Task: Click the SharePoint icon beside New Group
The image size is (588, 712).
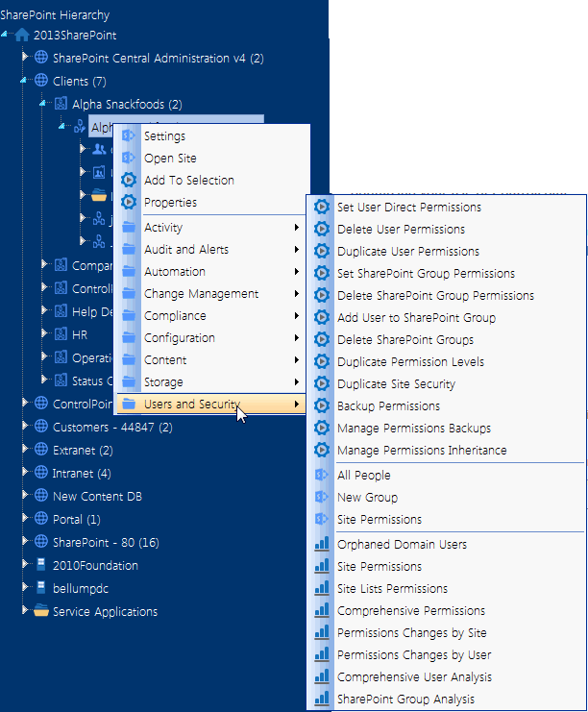Action: 322,497
